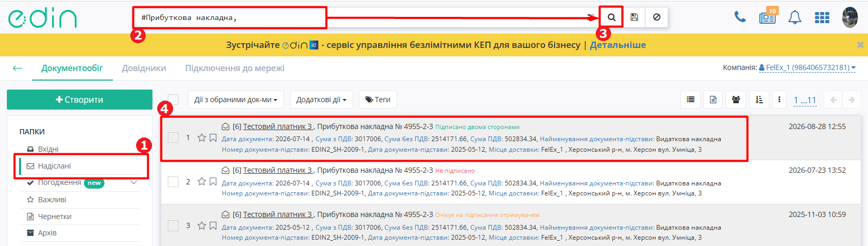Check the box for document row 2

tap(173, 182)
